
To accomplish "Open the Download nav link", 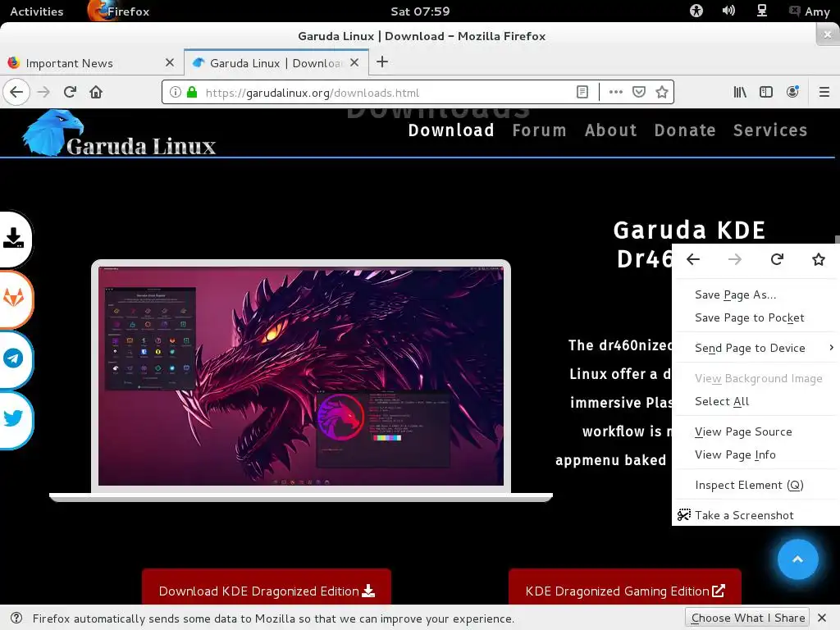I will tap(451, 130).
